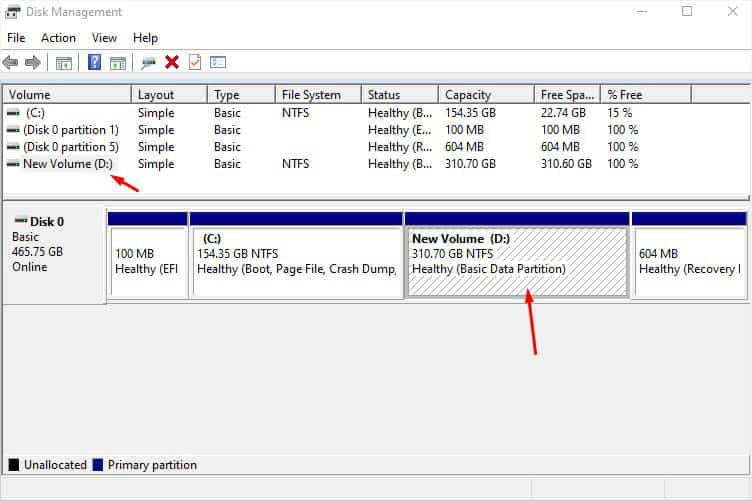Select the Disk 0 label panel
The height and width of the screenshot is (501, 752).
click(54, 256)
